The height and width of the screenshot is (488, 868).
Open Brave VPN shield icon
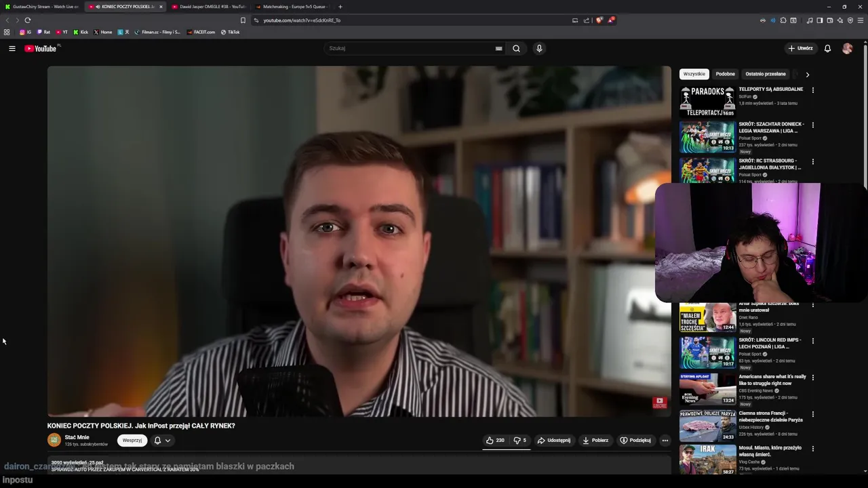[850, 20]
